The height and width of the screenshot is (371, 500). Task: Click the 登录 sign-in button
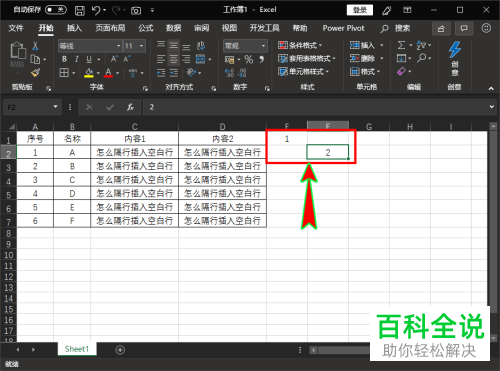(x=360, y=10)
